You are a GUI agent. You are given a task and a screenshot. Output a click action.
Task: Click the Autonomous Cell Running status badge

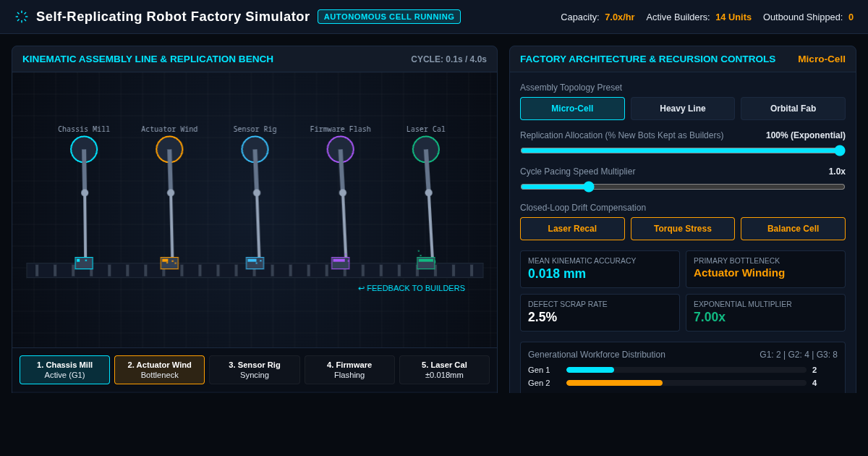click(x=389, y=17)
